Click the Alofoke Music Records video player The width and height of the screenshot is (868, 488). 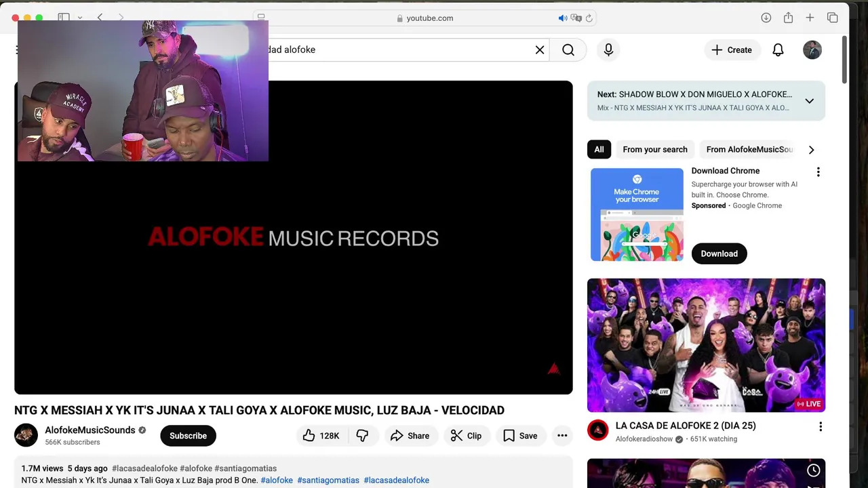[294, 237]
